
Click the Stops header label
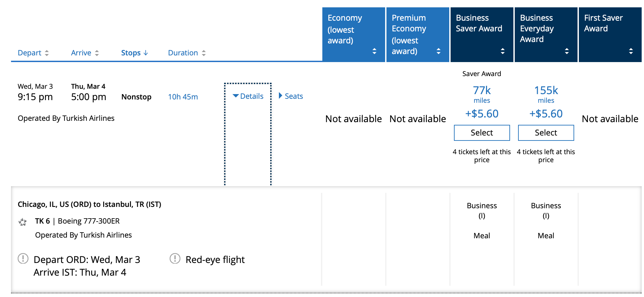[131, 53]
